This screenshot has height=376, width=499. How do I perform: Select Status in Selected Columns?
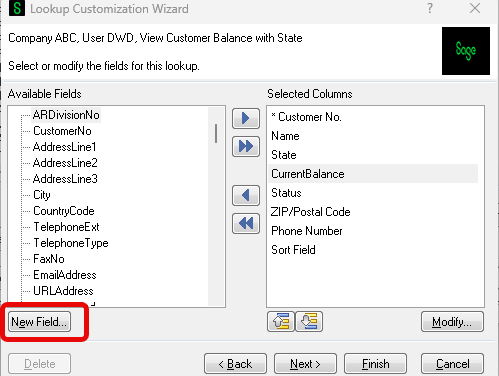click(373, 193)
